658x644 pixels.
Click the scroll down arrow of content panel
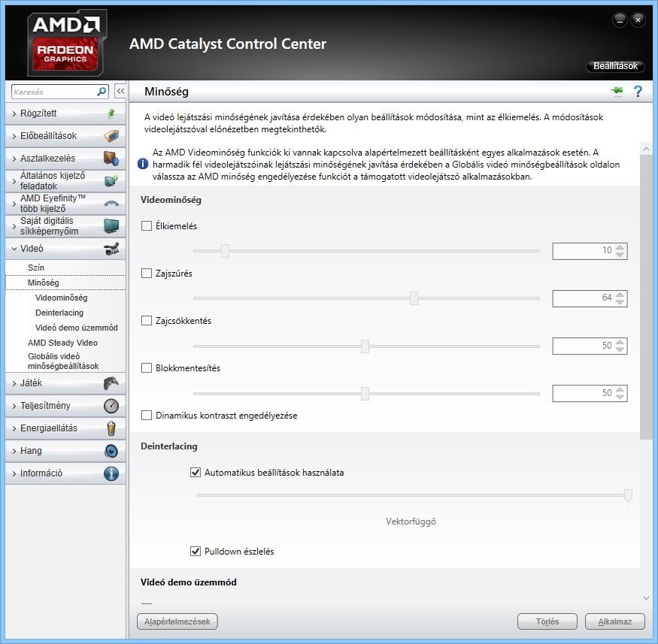[x=646, y=598]
